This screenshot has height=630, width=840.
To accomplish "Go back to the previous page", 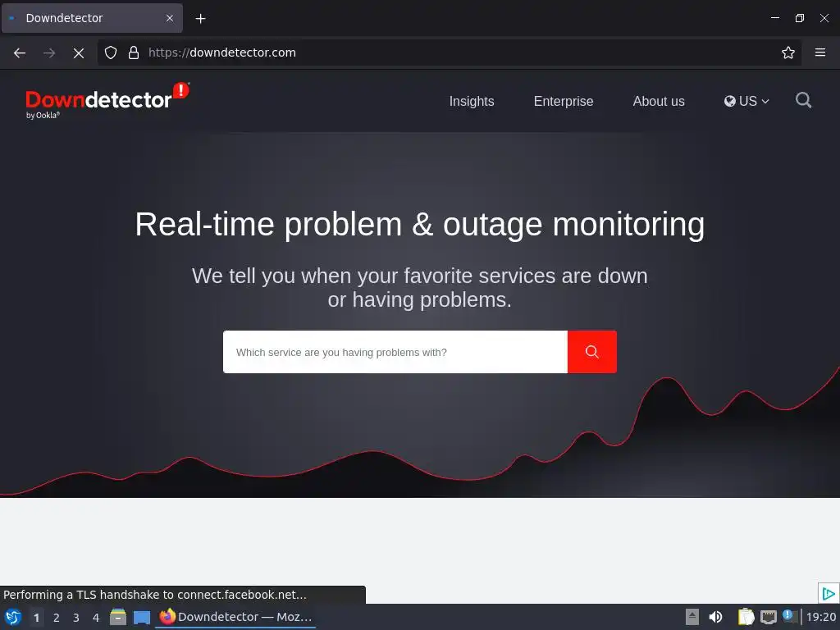I will point(20,52).
